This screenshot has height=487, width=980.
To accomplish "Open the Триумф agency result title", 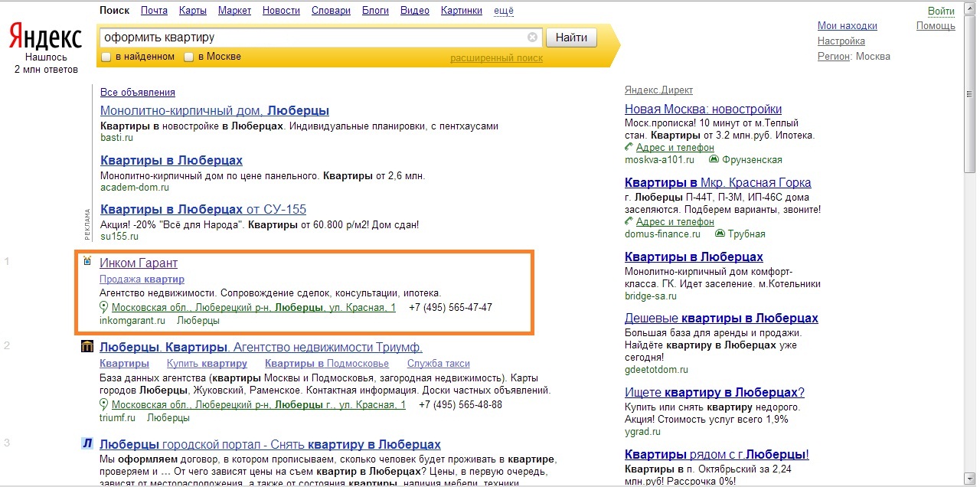I will click(261, 348).
